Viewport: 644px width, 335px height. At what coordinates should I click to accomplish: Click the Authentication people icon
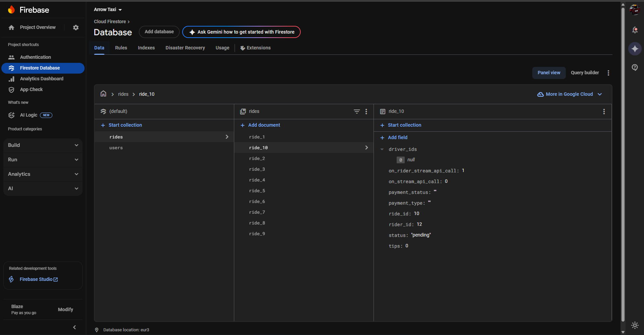(x=11, y=57)
